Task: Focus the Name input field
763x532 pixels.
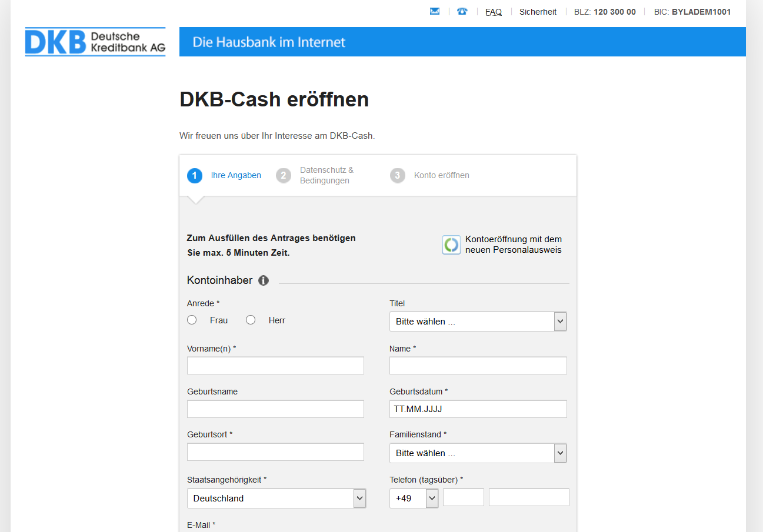Action: 478,366
